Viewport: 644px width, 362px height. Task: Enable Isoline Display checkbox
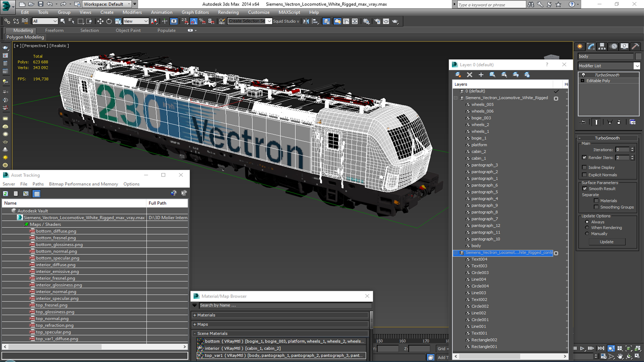pos(584,167)
